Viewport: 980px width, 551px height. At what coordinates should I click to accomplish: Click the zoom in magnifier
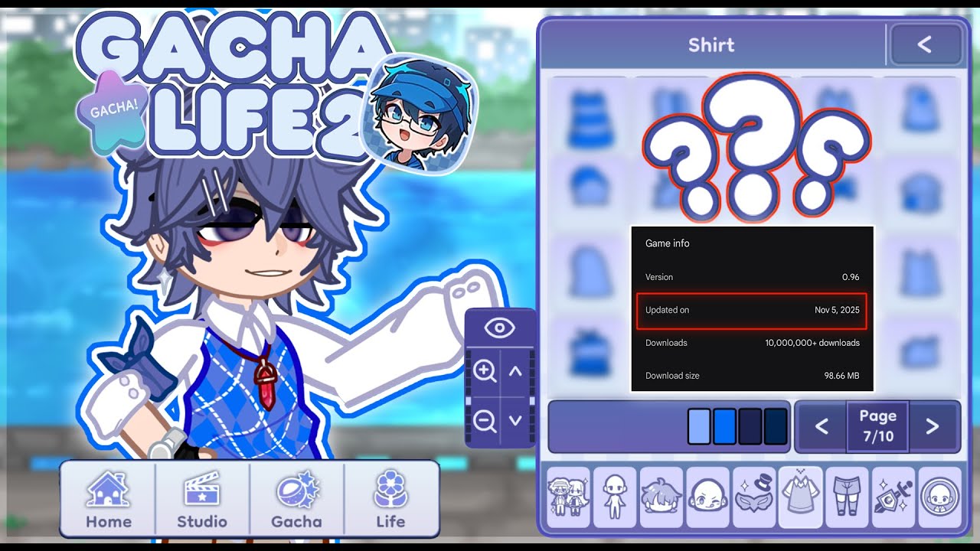click(x=484, y=372)
